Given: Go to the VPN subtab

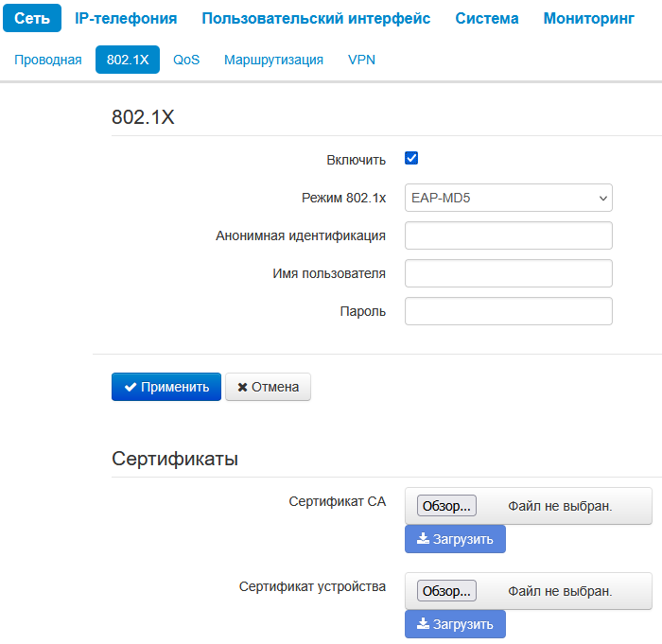Looking at the screenshot, I should pos(361,60).
